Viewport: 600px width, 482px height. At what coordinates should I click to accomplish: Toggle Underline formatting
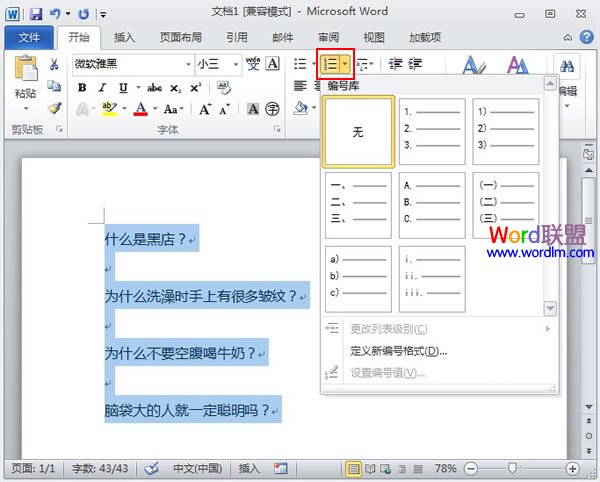(123, 88)
